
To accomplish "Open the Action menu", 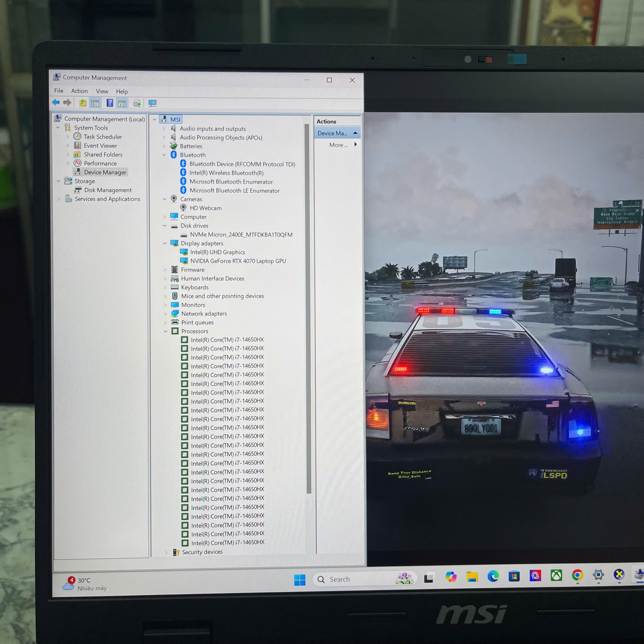I will (79, 91).
